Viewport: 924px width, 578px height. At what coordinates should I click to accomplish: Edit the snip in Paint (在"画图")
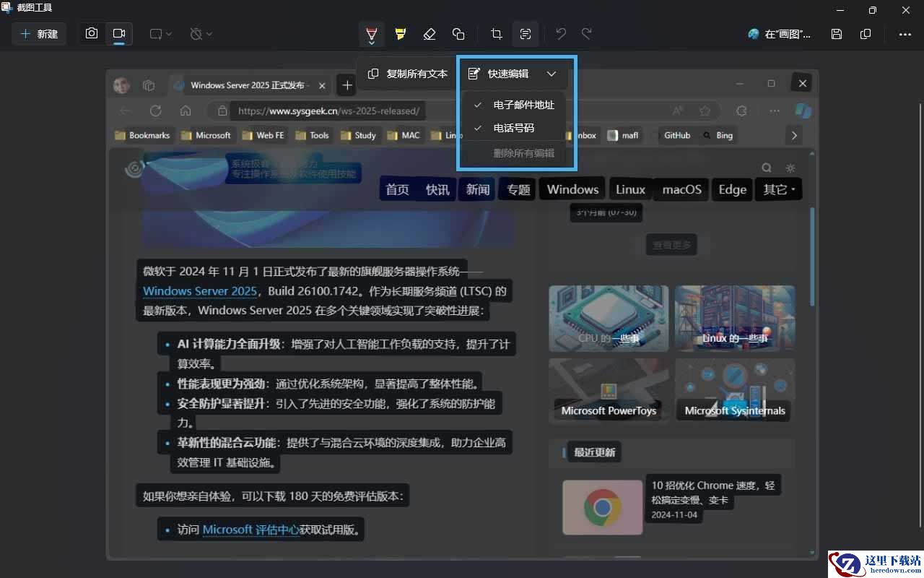coord(780,34)
